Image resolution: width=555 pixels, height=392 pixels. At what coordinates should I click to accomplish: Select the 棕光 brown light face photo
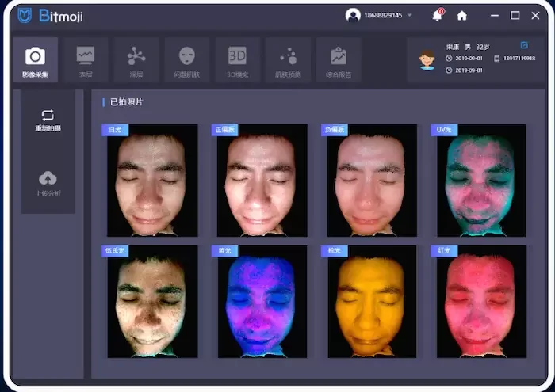pyautogui.click(x=371, y=301)
